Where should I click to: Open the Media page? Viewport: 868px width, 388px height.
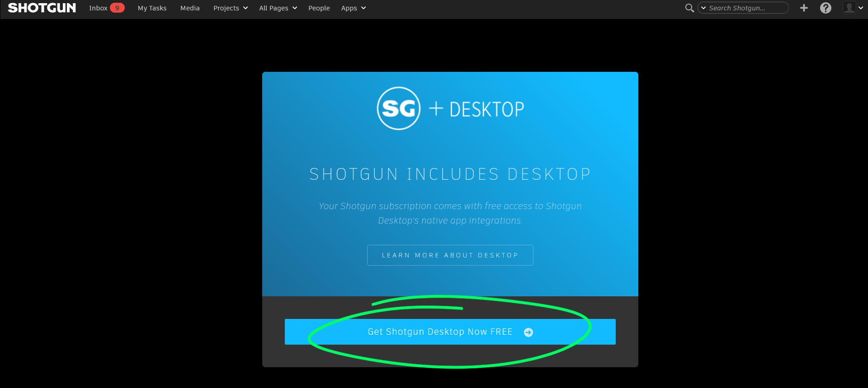[190, 8]
